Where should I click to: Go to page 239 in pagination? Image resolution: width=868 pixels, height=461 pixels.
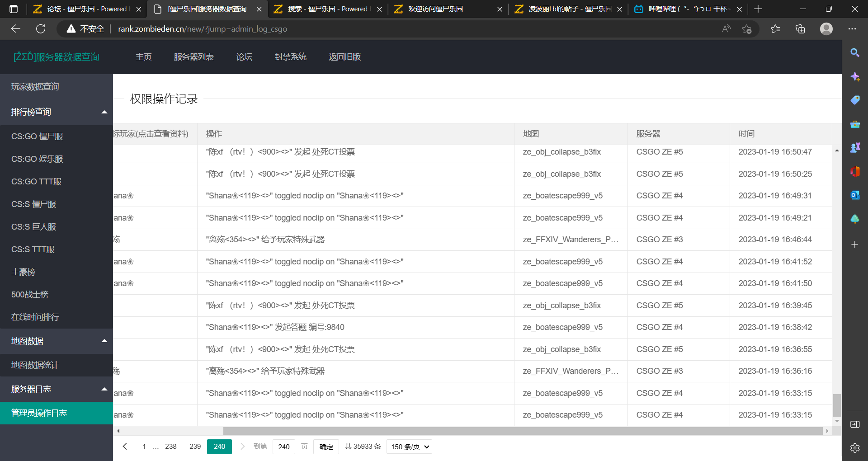click(x=195, y=447)
